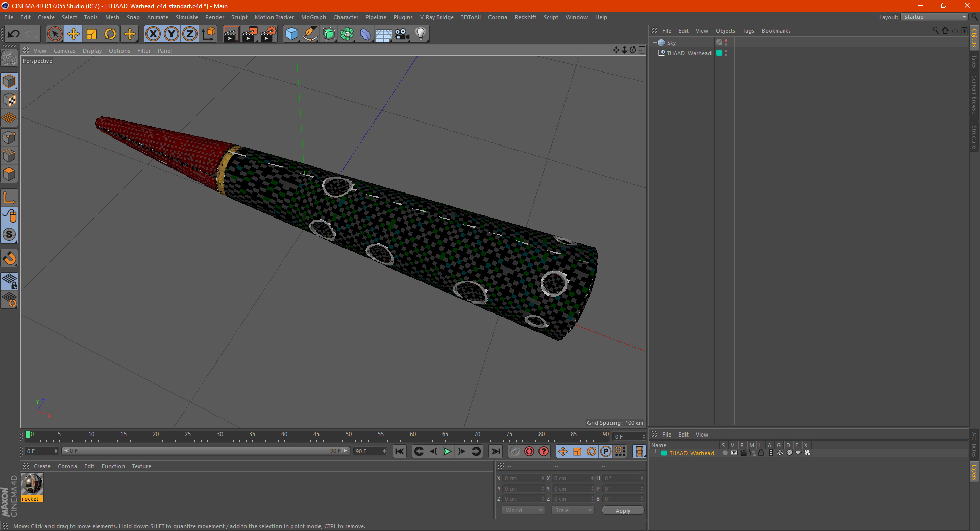Open the spline Pen tool
The width and height of the screenshot is (980, 531).
310,34
